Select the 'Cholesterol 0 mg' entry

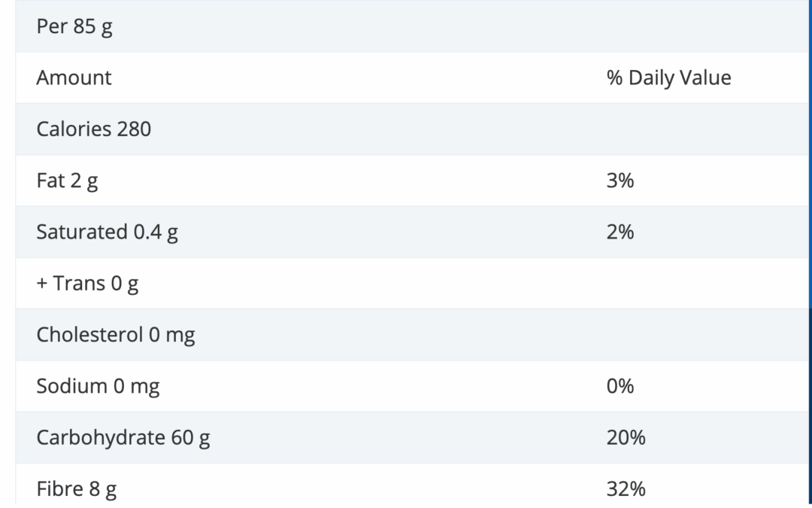(116, 335)
